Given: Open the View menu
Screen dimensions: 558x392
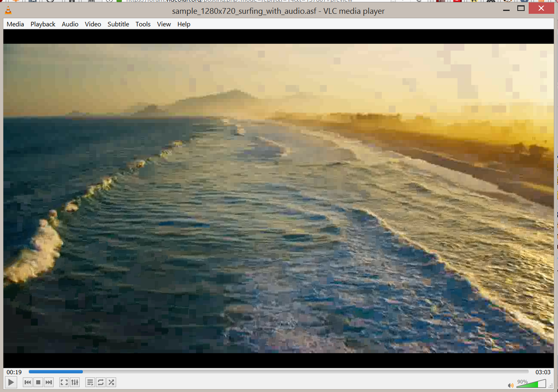Looking at the screenshot, I should 164,24.
